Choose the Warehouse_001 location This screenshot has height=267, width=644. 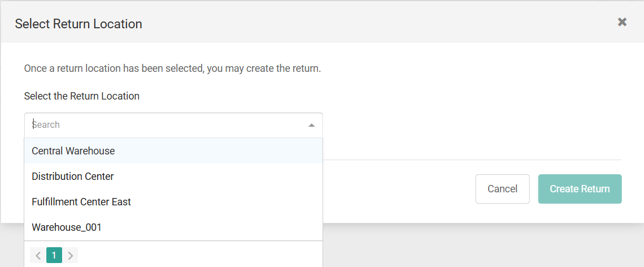coord(67,227)
